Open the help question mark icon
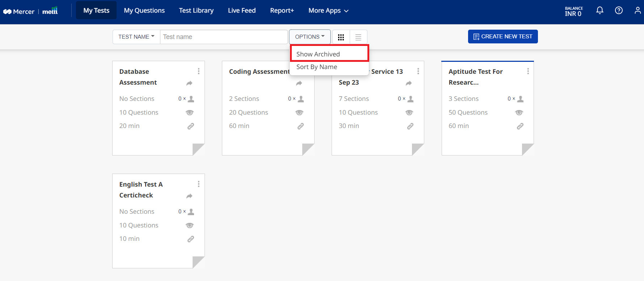This screenshot has width=644, height=281. [619, 10]
